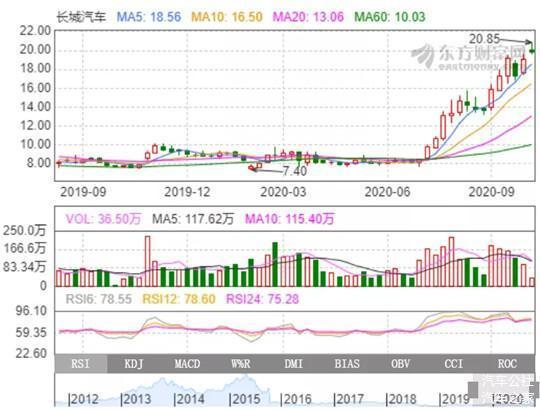Viewport: 540px width, 410px height.
Task: Click the timeline range slider handle
Action: [472, 390]
